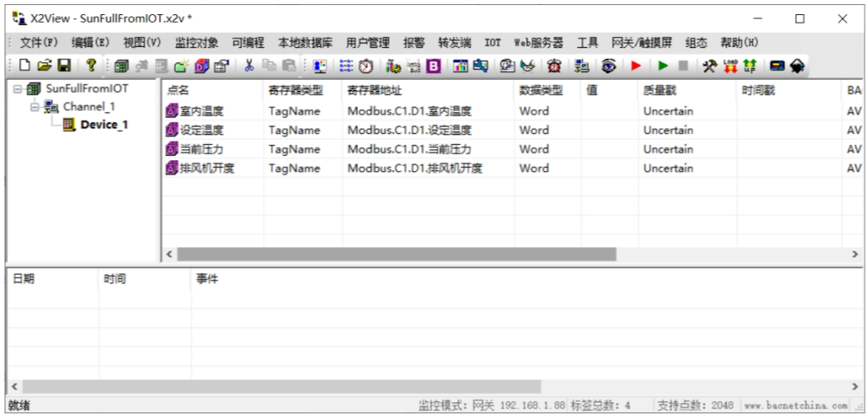Click the computer network toolbar icon

[x=581, y=66]
